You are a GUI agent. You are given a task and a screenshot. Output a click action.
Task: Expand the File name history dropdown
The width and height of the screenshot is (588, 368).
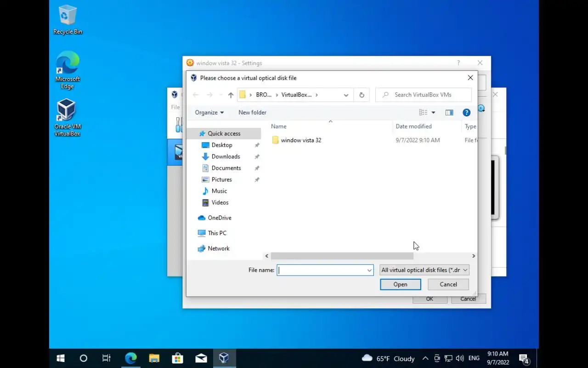tap(369, 270)
